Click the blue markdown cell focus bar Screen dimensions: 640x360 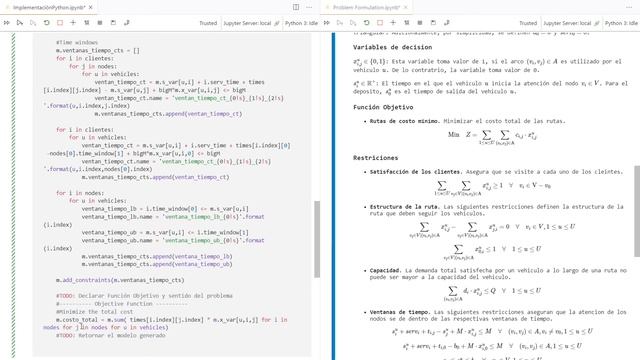click(333, 196)
